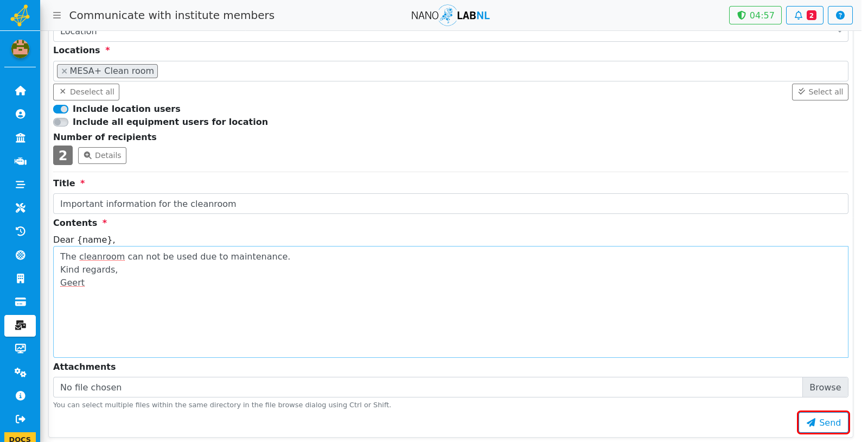
Task: Open the user profile sidebar icon
Action: point(20,114)
